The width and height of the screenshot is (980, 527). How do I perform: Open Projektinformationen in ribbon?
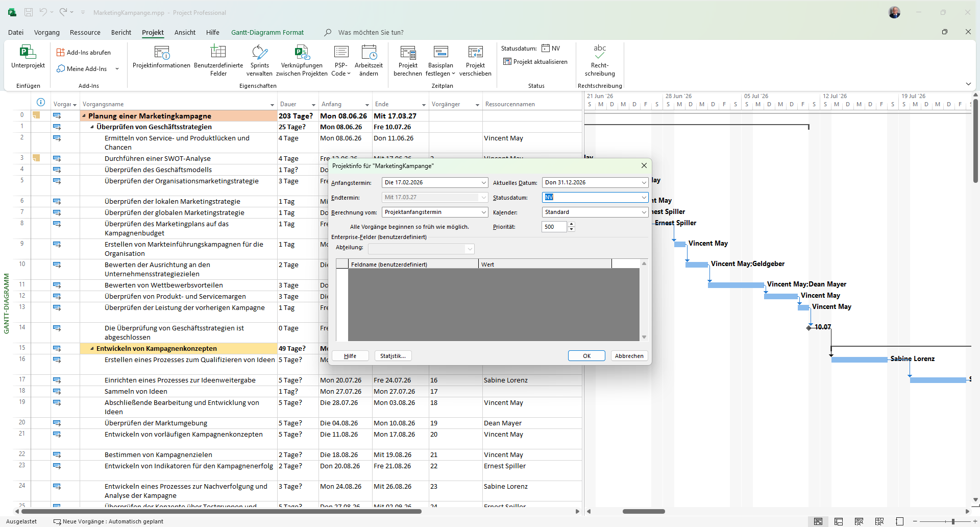coord(161,57)
